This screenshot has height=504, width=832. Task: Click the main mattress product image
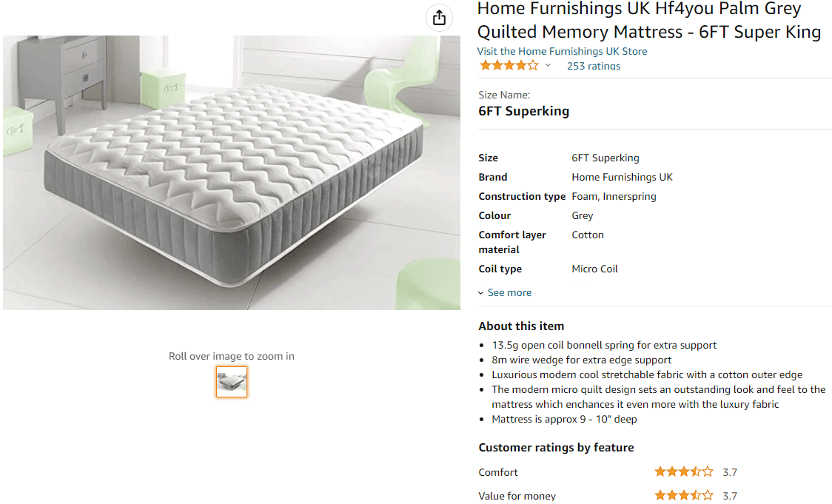coord(232,172)
